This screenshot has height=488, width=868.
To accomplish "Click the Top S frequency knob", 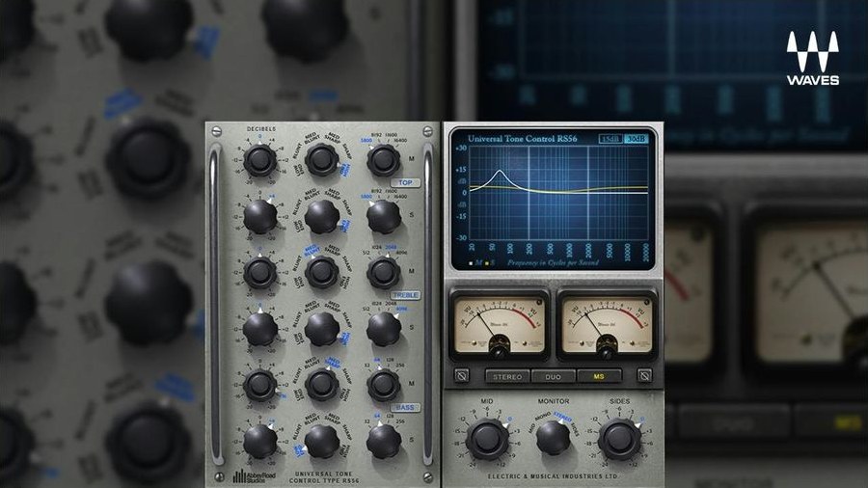I will click(x=384, y=216).
